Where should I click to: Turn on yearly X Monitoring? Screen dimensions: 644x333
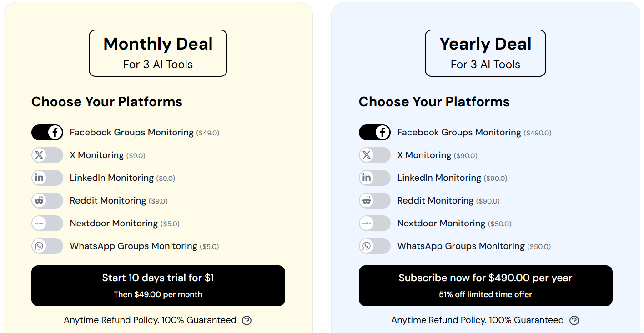point(375,155)
